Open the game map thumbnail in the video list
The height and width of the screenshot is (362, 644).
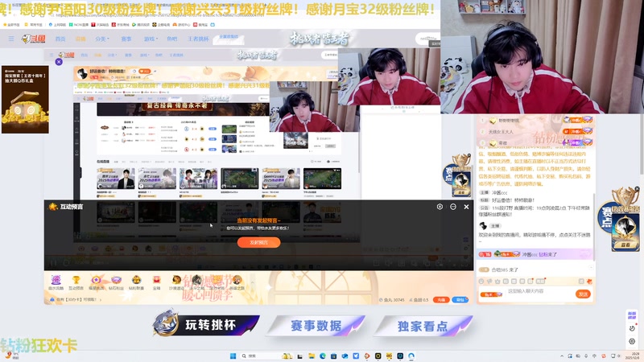click(239, 179)
